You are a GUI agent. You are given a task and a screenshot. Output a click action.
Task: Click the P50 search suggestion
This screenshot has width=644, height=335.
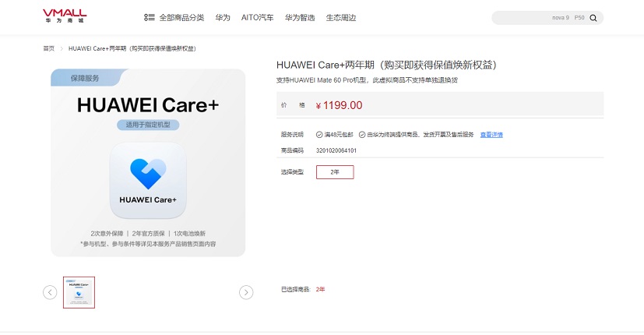tap(579, 18)
